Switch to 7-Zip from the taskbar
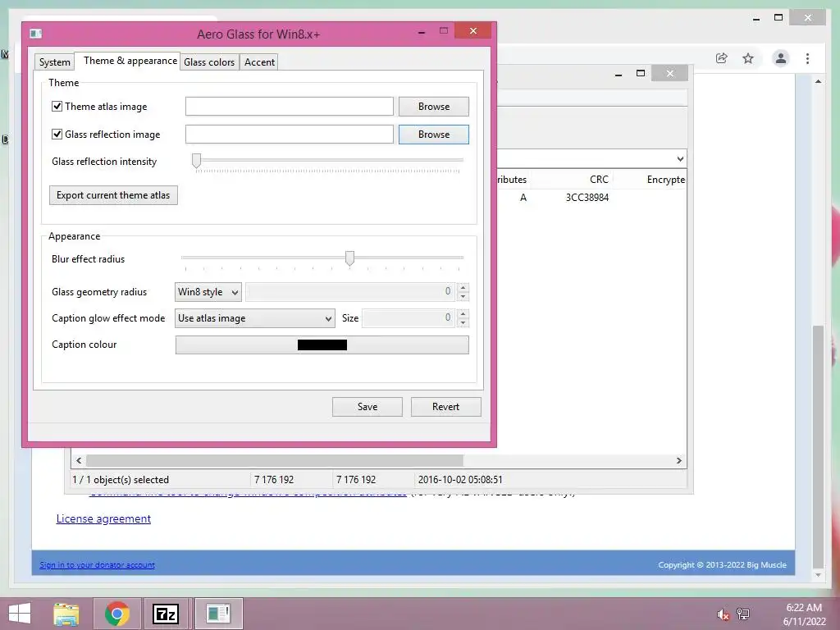This screenshot has width=840, height=630. pyautogui.click(x=166, y=614)
